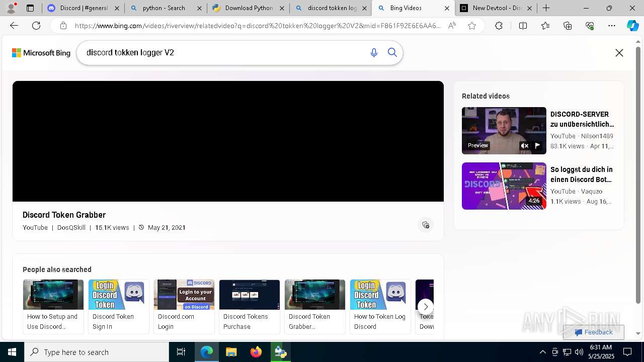Open the Windows notification center
The image size is (644, 362).
627,352
